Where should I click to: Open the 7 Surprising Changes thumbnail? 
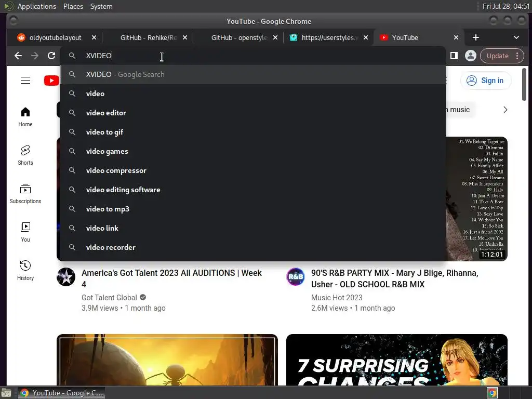tap(397, 360)
